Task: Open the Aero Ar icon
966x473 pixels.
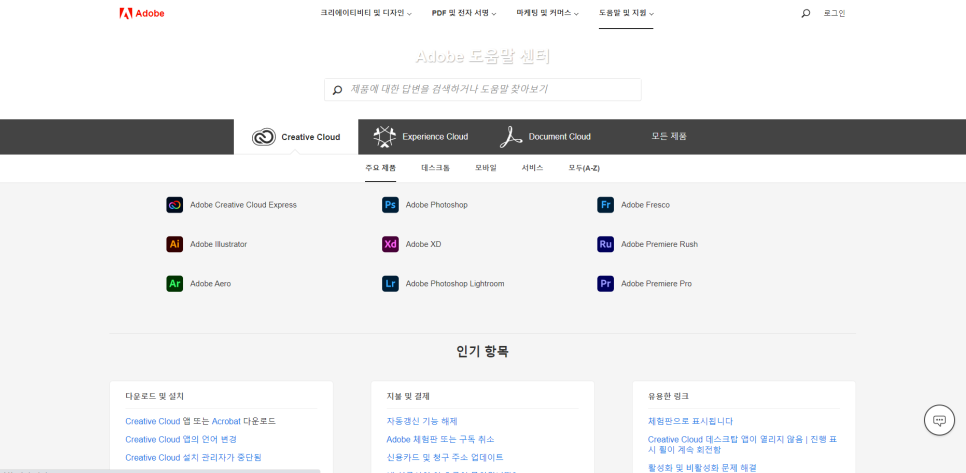Action: click(174, 284)
